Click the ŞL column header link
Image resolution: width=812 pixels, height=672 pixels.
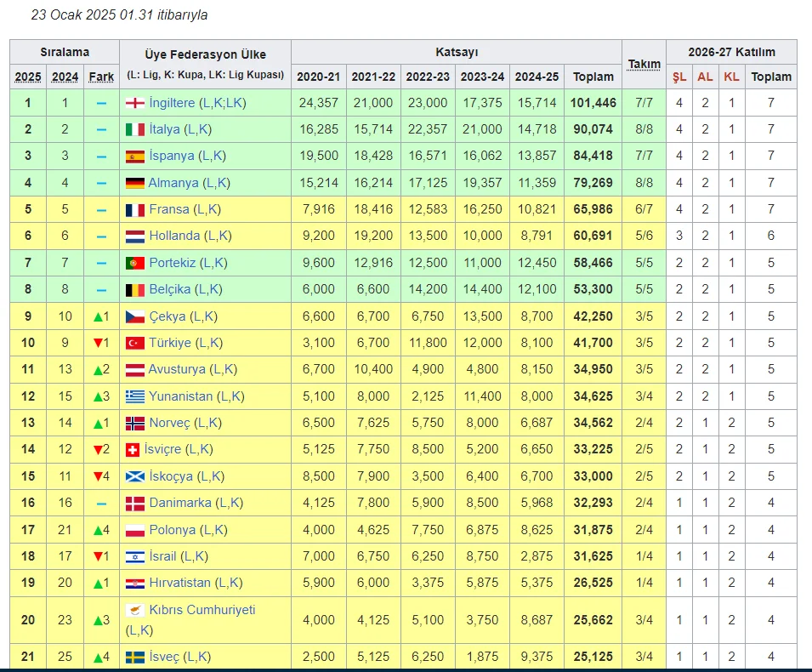click(x=679, y=77)
